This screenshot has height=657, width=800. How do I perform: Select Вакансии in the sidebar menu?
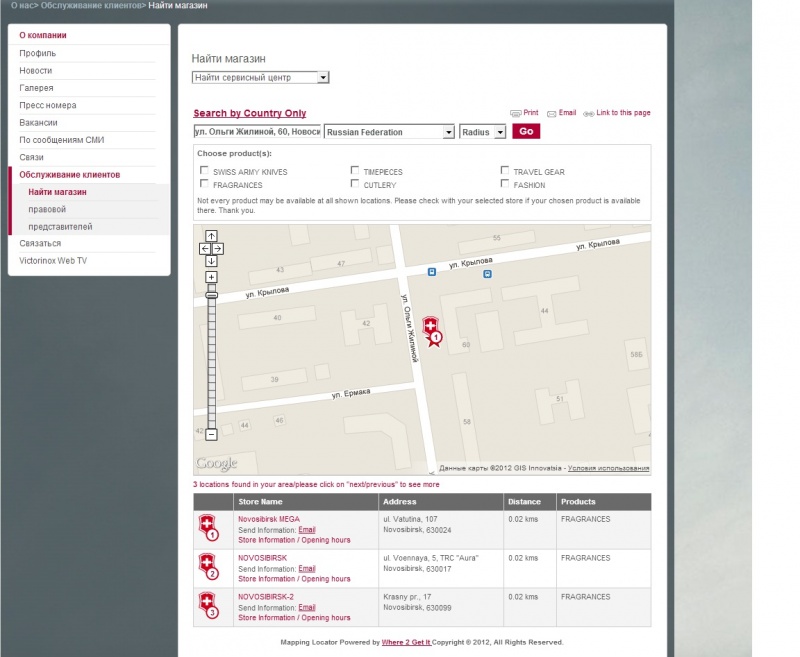(39, 122)
